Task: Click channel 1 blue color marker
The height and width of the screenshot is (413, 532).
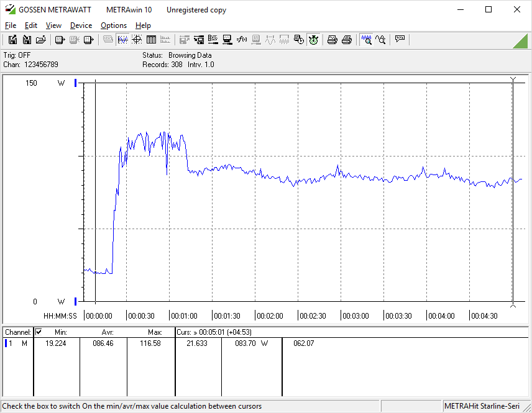Action: (x=6, y=343)
